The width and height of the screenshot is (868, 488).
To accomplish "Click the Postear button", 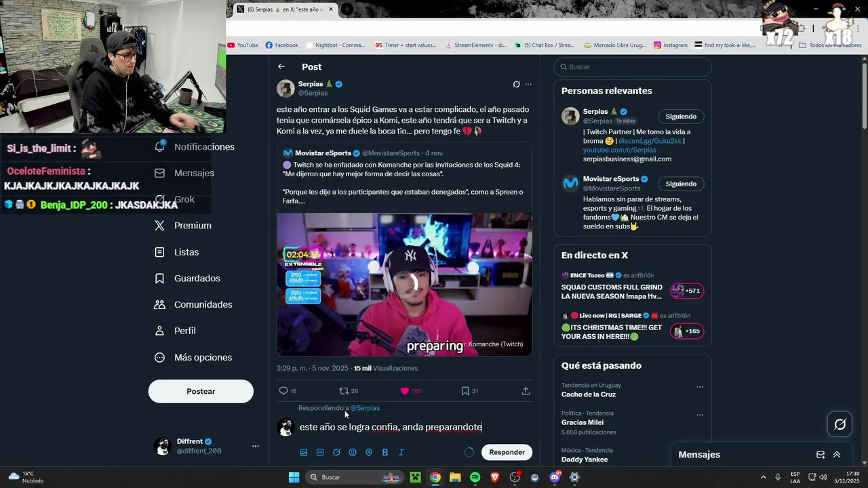I will point(201,391).
